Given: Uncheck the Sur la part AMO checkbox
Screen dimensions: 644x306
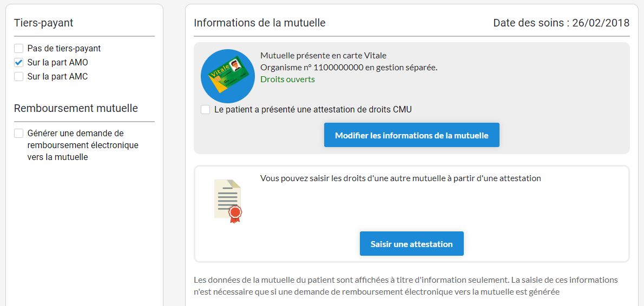Looking at the screenshot, I should click(x=19, y=63).
